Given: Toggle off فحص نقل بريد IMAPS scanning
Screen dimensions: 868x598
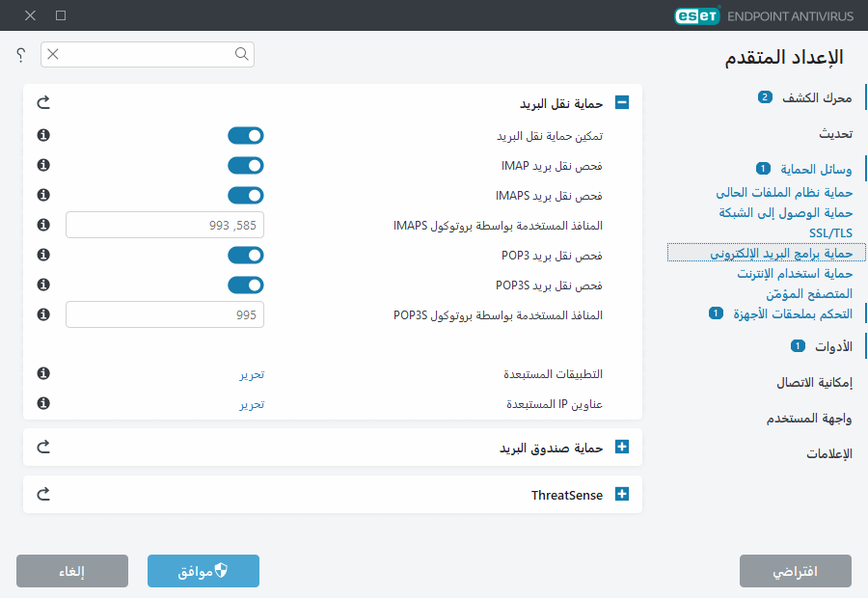Looking at the screenshot, I should tap(246, 195).
